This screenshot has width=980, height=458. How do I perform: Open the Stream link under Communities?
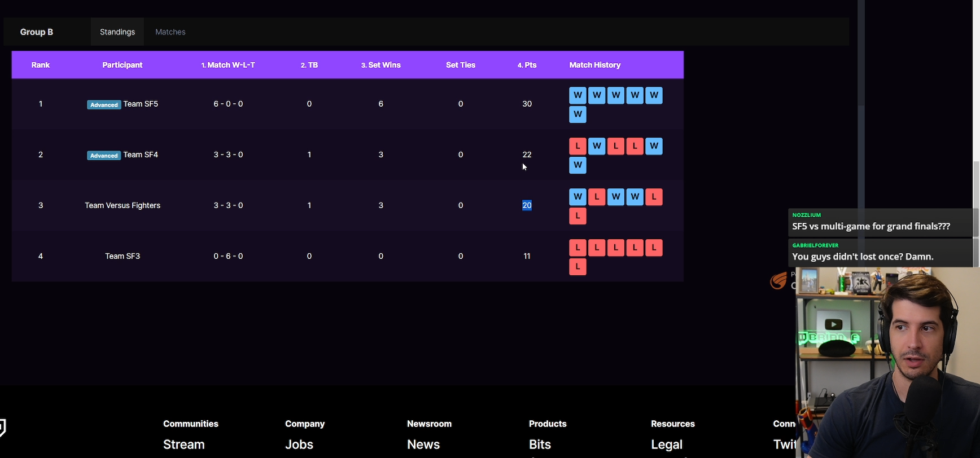(184, 444)
